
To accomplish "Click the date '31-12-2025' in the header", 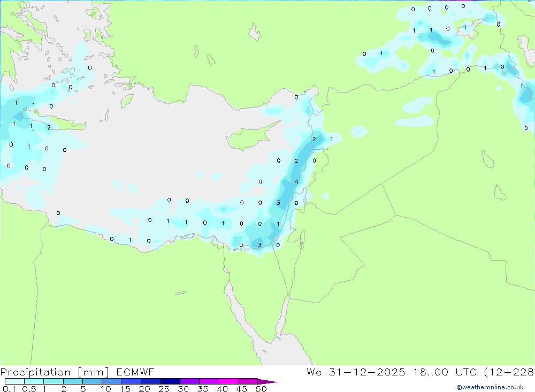I will (367, 372).
